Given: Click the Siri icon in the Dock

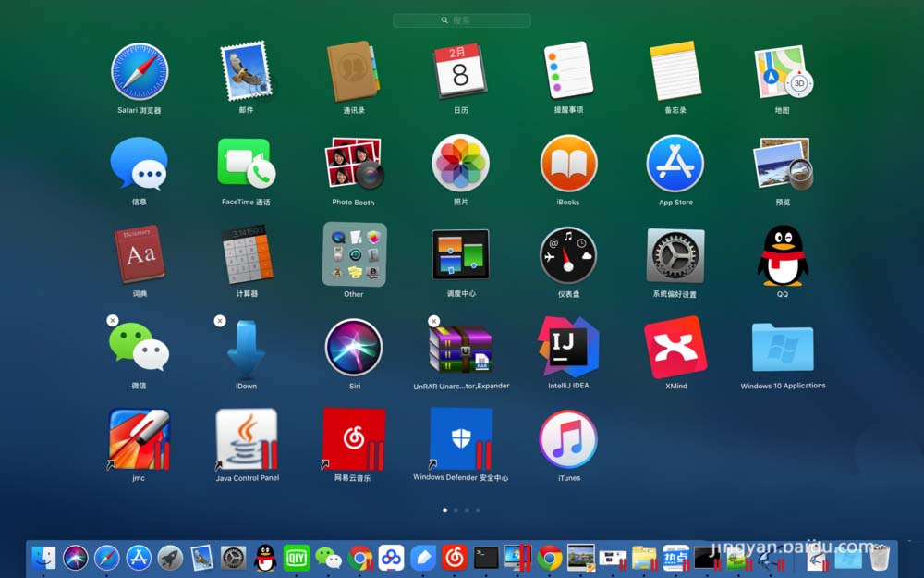Looking at the screenshot, I should [76, 558].
